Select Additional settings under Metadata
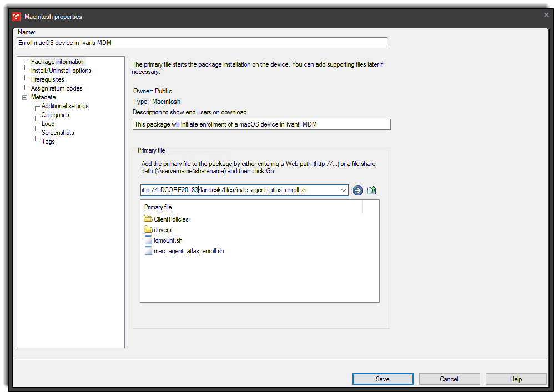The width and height of the screenshot is (554, 392). [x=64, y=106]
